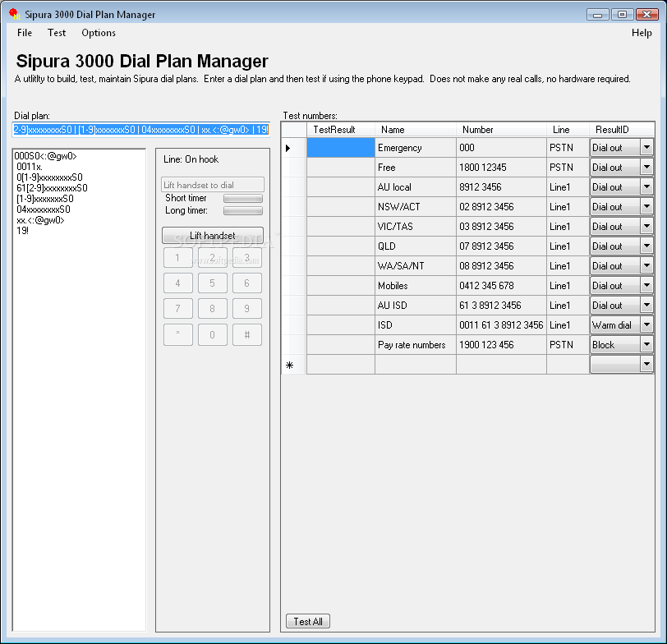
Task: Select dial plan entry 000S0<:@gw0>
Action: tap(45, 156)
